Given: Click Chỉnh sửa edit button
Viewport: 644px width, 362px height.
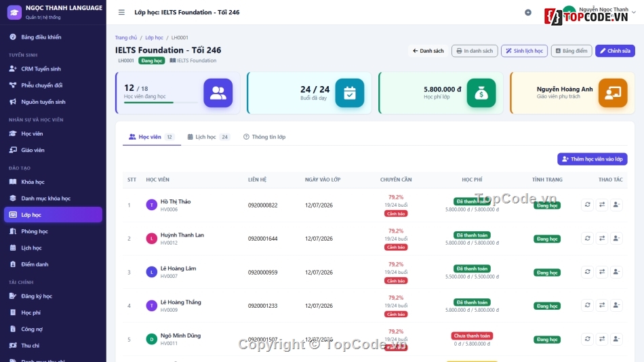Looking at the screenshot, I should pos(615,51).
